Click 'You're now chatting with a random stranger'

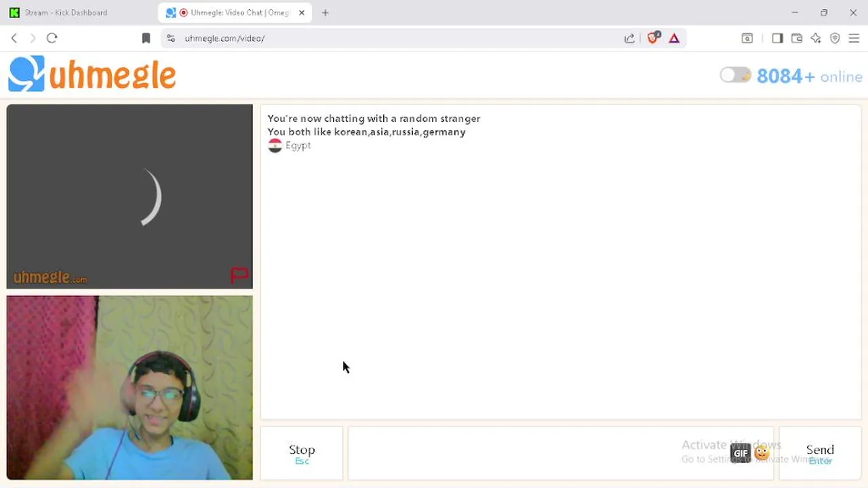tap(374, 119)
